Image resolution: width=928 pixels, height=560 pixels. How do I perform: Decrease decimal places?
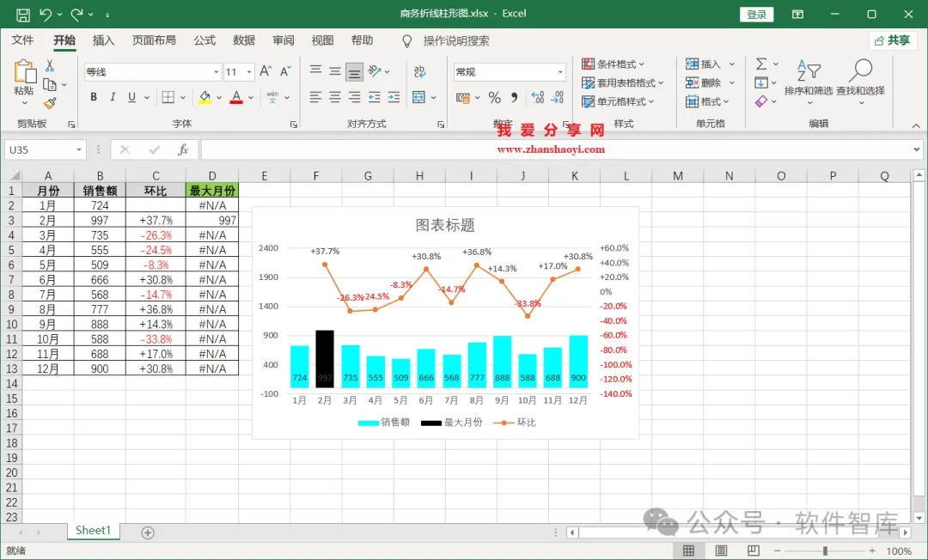(558, 98)
